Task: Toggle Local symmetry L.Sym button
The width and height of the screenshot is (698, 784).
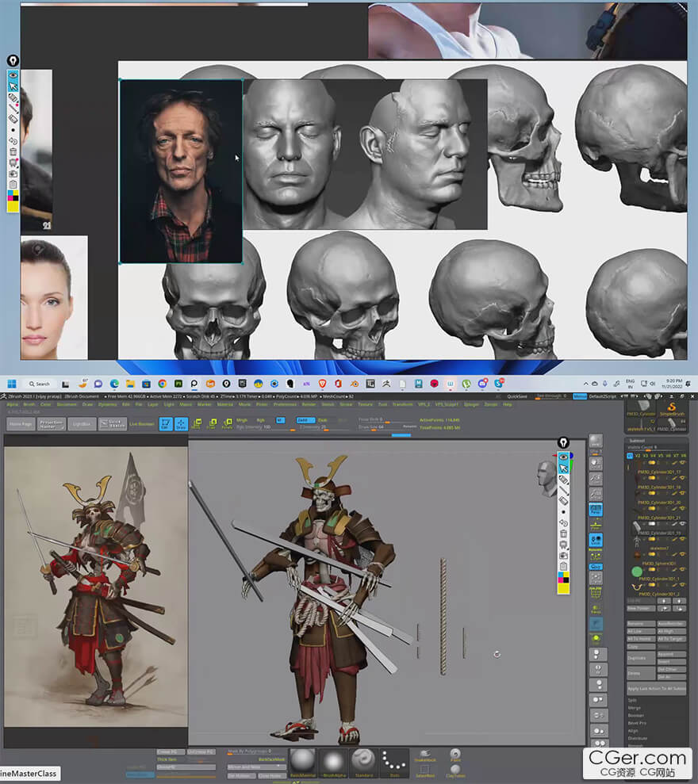Action: pos(596,556)
